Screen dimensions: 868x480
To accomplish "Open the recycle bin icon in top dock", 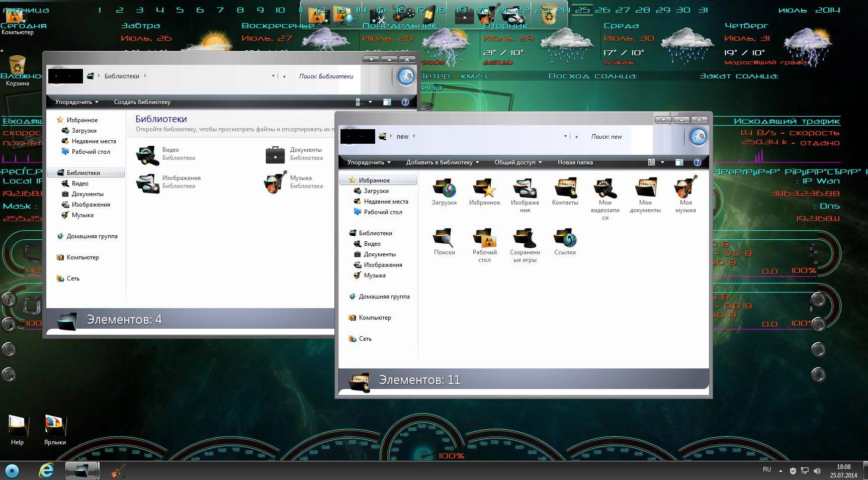I will pyautogui.click(x=548, y=15).
